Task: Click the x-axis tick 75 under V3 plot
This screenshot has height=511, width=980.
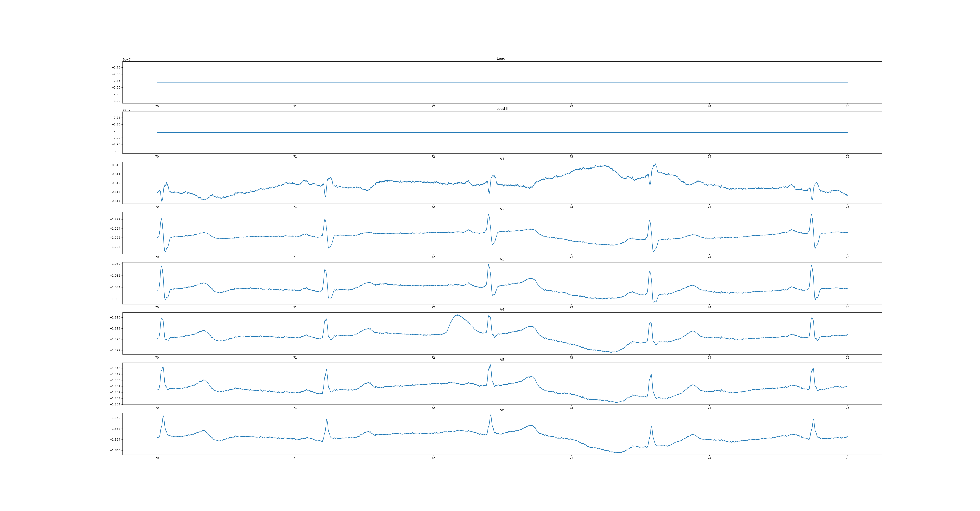Action: [847, 307]
